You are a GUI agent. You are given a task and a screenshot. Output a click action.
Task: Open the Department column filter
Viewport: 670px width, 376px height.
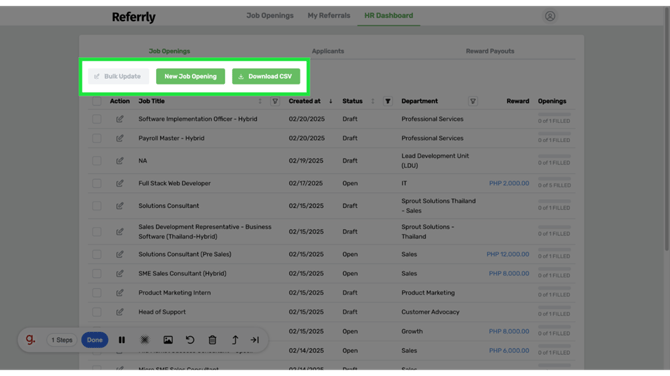click(x=473, y=101)
